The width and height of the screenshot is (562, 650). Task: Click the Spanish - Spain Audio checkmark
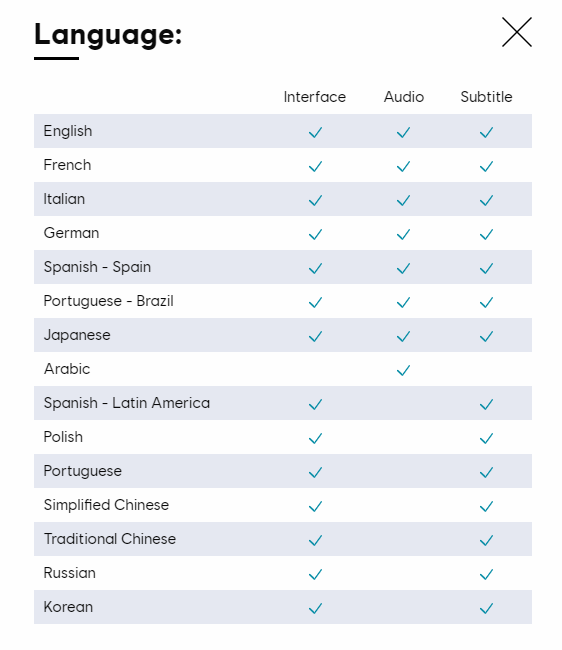click(x=403, y=269)
